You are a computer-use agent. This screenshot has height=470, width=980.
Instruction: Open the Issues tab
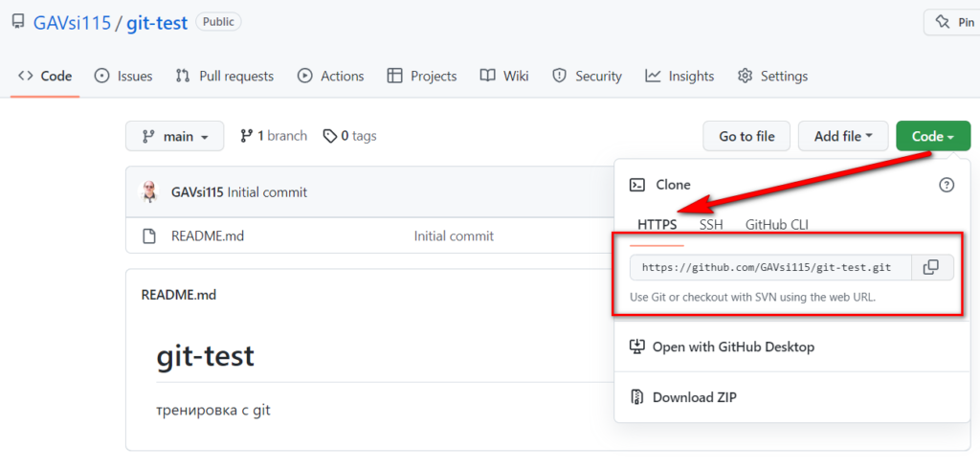point(123,77)
